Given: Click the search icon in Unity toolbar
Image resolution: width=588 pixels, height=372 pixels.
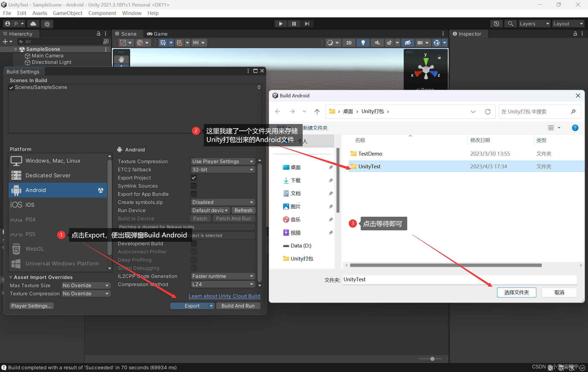Looking at the screenshot, I should point(511,24).
